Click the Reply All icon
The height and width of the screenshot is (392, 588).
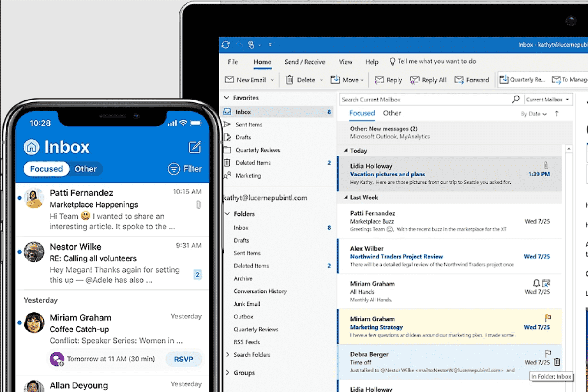coord(415,80)
